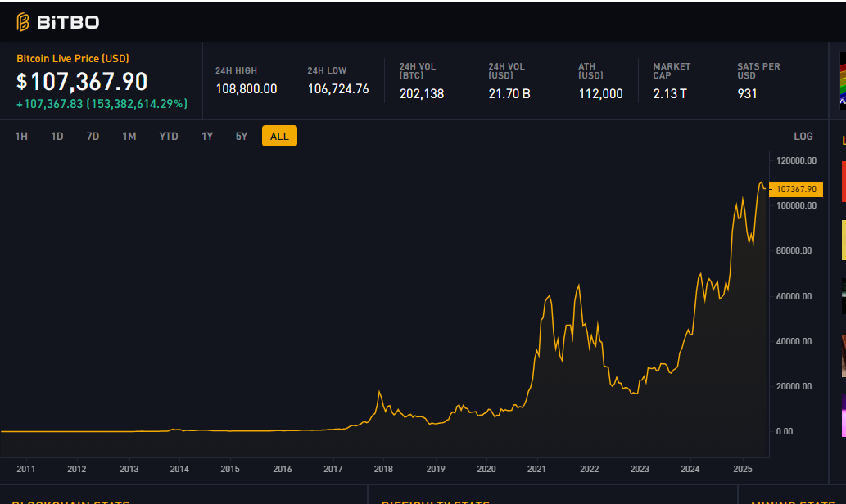Select the 1H time range
This screenshot has height=504, width=846.
[21, 137]
